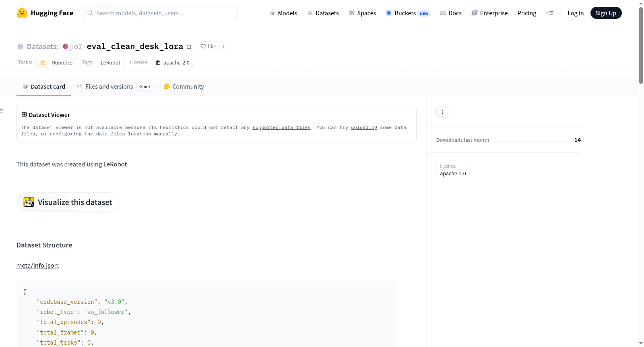Click the Dataset Viewer table icon
This screenshot has height=347, width=644.
tap(24, 115)
